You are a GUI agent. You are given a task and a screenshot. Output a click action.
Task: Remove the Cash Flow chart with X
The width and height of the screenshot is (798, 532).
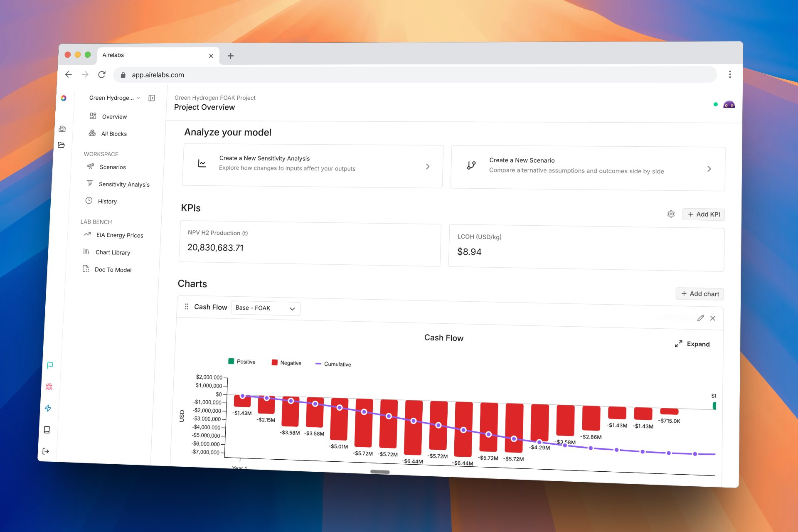tap(713, 318)
